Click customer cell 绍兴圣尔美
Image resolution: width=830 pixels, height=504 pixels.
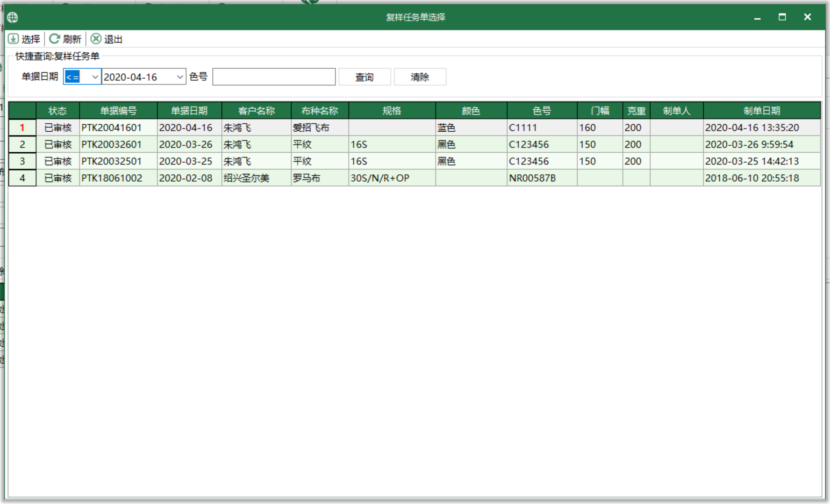click(257, 178)
